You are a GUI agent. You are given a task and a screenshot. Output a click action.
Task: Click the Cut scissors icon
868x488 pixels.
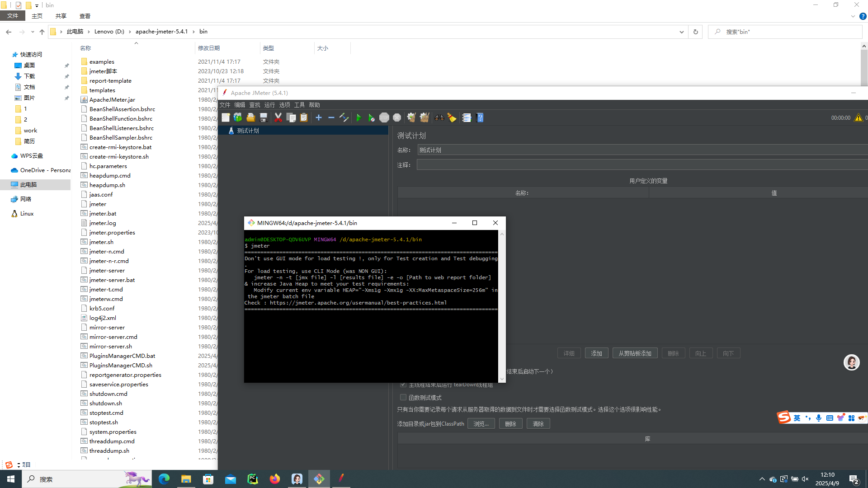click(x=278, y=118)
